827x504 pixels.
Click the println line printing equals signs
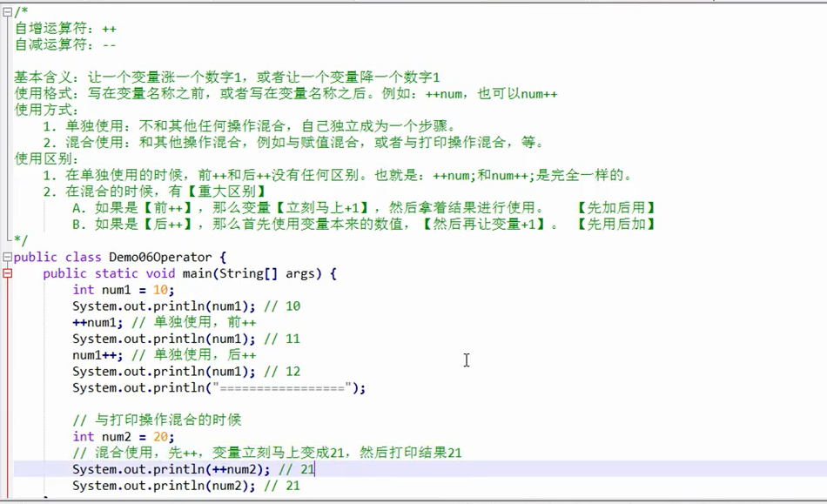click(x=219, y=388)
